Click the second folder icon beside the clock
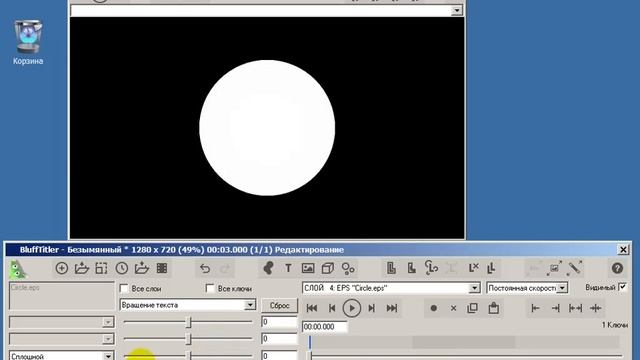This screenshot has height=360, width=640. pyautogui.click(x=142, y=268)
